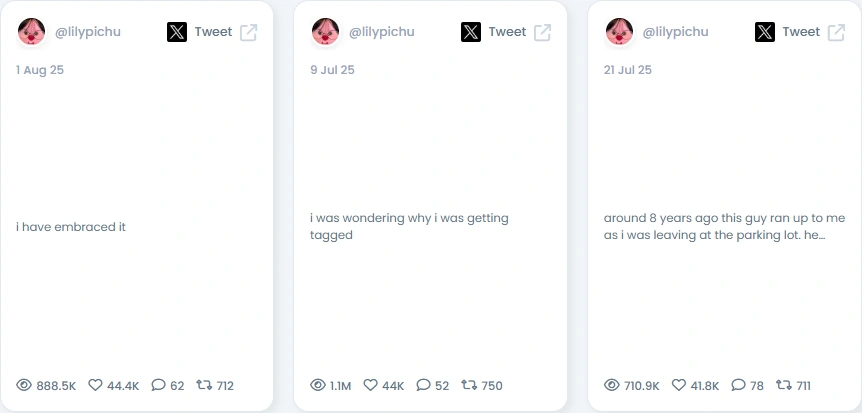The height and width of the screenshot is (413, 862).
Task: Click the comment bubble icon showing 78
Action: tap(738, 385)
